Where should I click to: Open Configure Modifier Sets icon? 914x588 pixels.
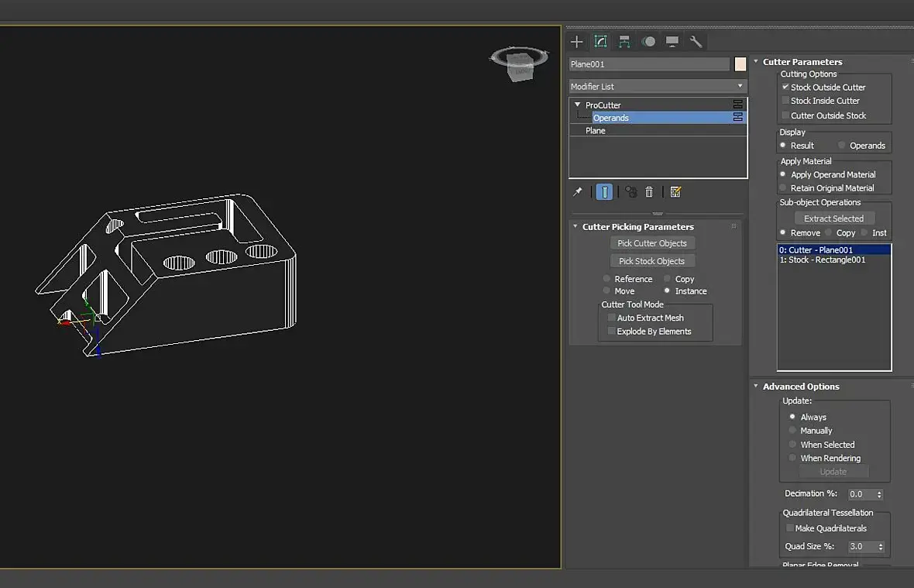tap(675, 191)
